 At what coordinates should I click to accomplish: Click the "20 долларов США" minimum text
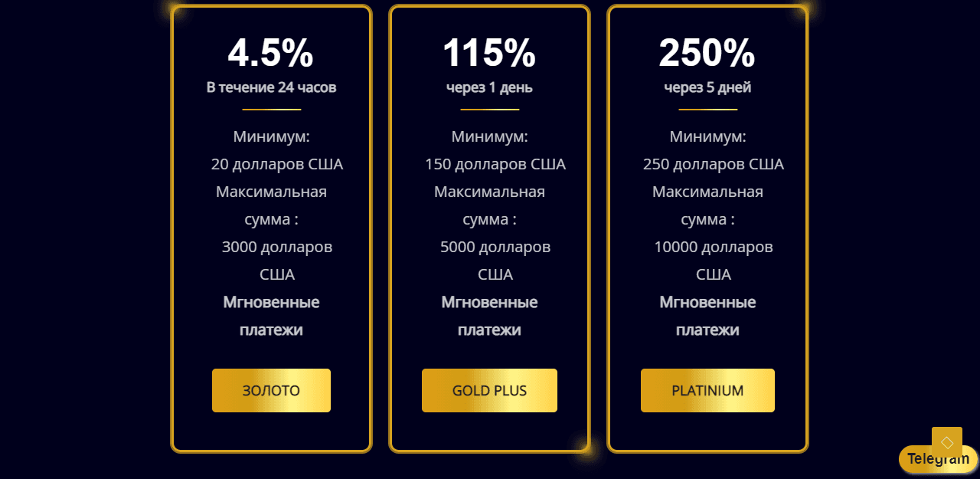[276, 165]
